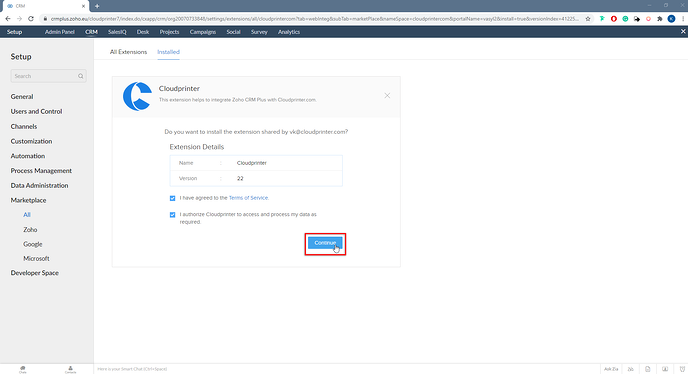Uncheck the authorize Cloudprinter data access checkbox
The width and height of the screenshot is (688, 374).
(x=172, y=215)
